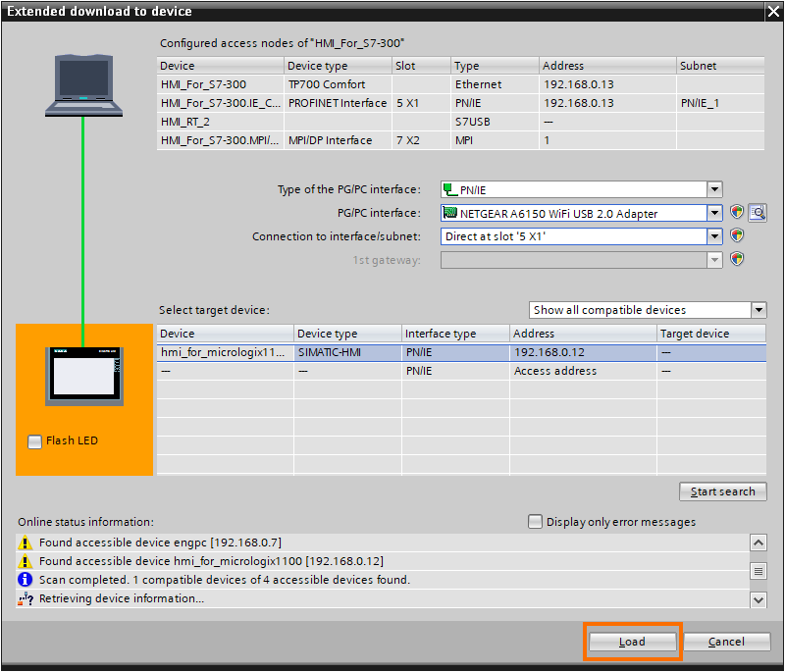The image size is (785, 672).
Task: Cancel the extended download dialog
Action: coord(726,641)
